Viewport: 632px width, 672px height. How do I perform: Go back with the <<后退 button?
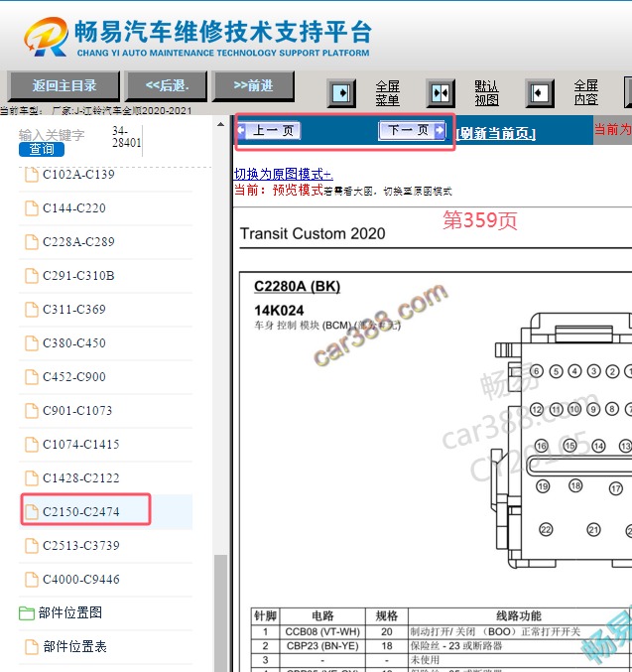167,85
